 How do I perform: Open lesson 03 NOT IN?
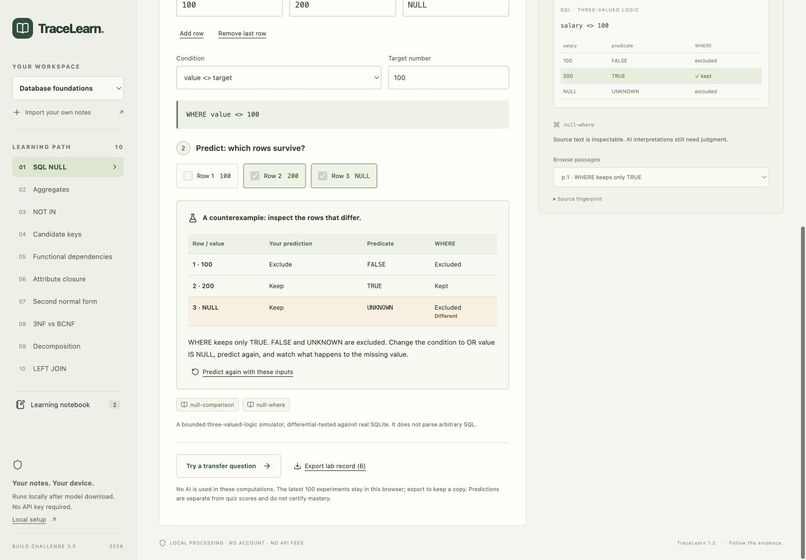[x=68, y=212]
